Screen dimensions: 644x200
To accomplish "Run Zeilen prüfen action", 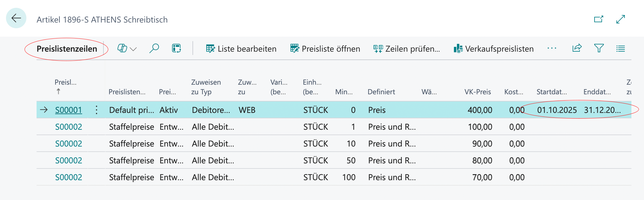I will (x=407, y=49).
